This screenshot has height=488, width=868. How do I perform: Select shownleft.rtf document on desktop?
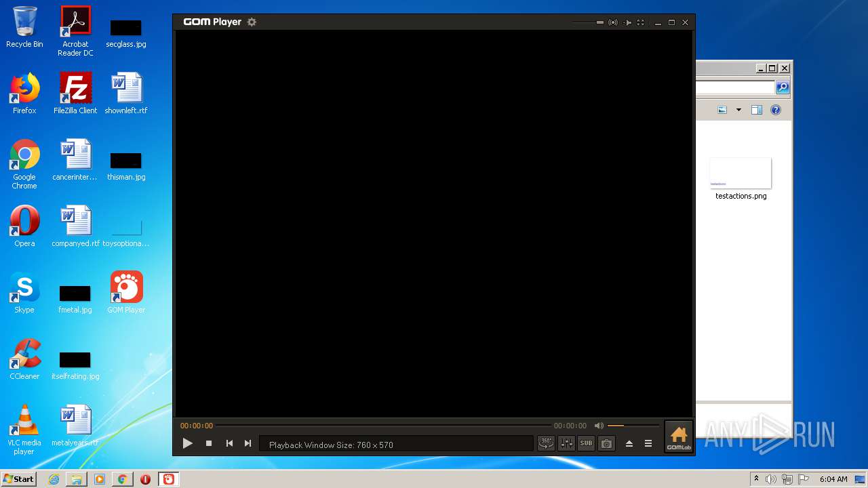(x=126, y=94)
